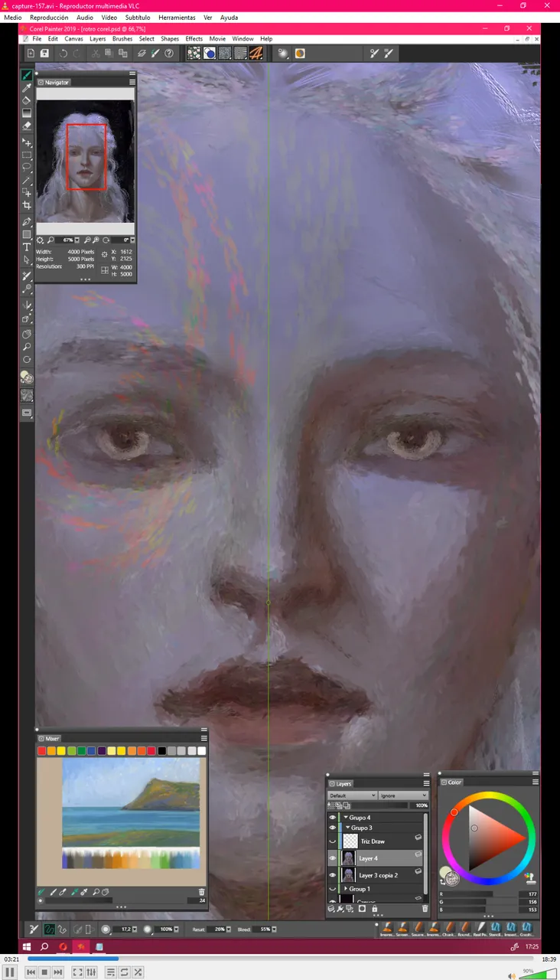Toggle visibility of Grupo 4
The width and height of the screenshot is (560, 980).
[333, 818]
